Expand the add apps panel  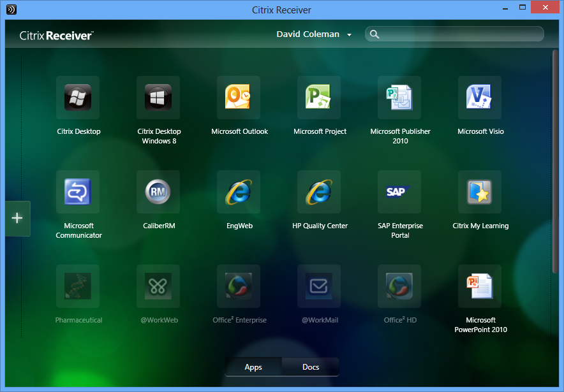click(17, 218)
